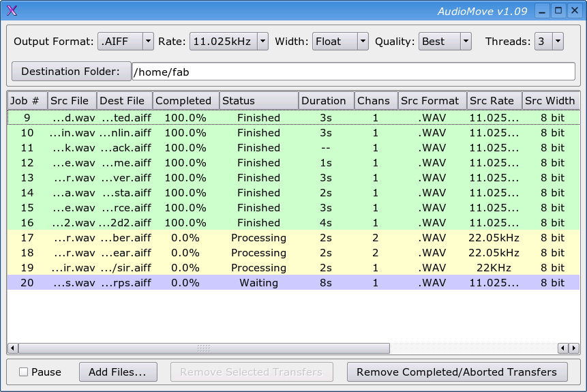
Task: Select job 9 row ...ted.aiff
Action: click(293, 117)
